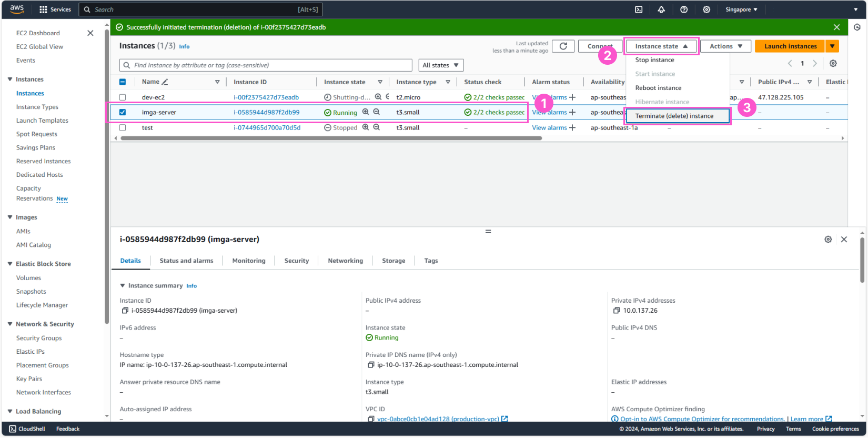
Task: Open the notifications bell
Action: pos(661,9)
